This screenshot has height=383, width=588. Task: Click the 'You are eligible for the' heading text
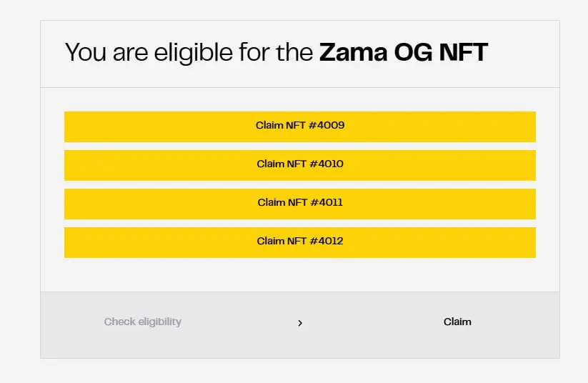pos(189,53)
